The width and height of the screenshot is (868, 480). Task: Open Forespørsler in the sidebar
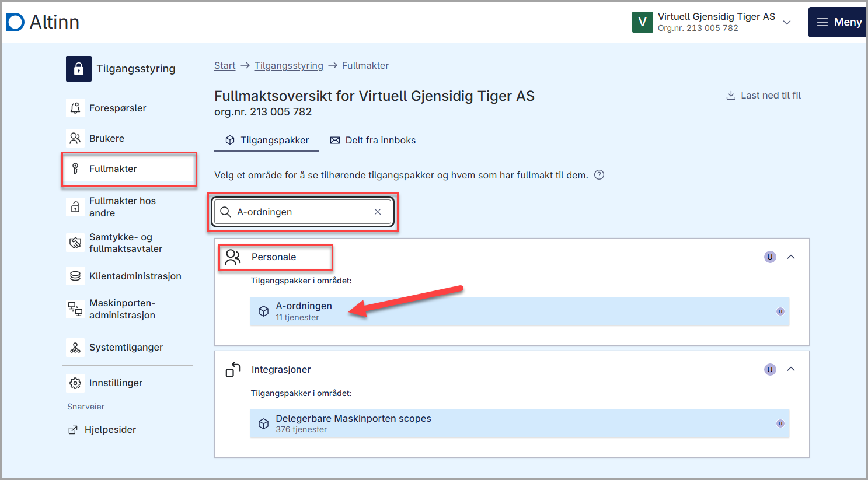pos(128,108)
